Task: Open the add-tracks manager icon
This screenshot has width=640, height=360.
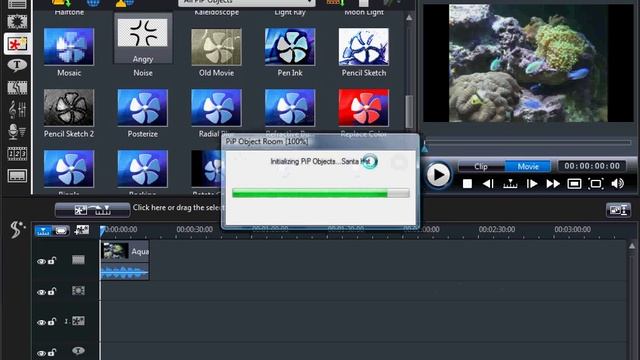Action: point(82,230)
